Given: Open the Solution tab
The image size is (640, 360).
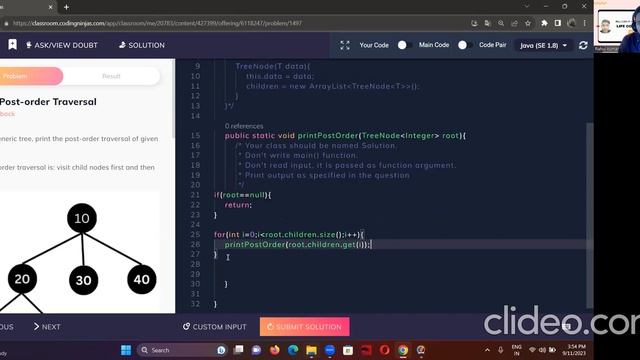Looking at the screenshot, I should point(142,45).
